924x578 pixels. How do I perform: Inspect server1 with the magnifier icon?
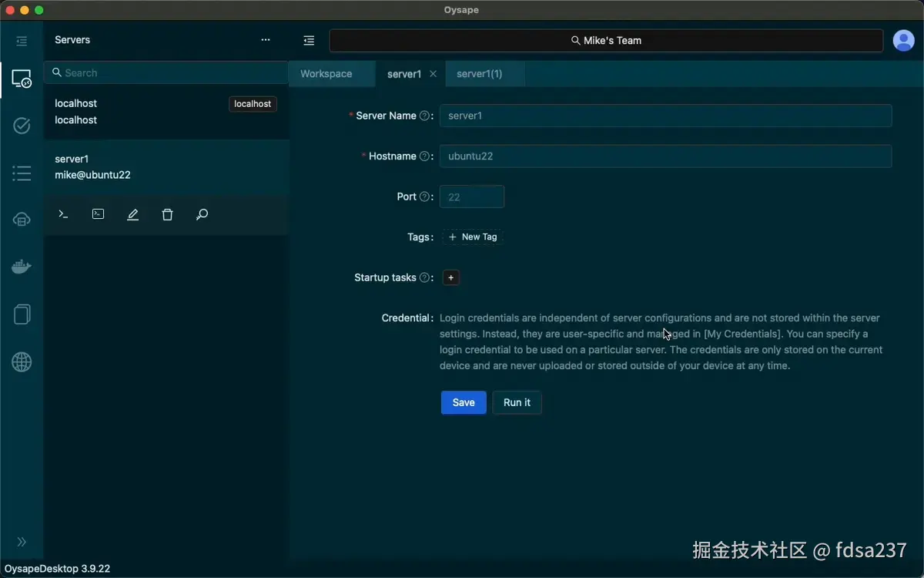point(202,214)
